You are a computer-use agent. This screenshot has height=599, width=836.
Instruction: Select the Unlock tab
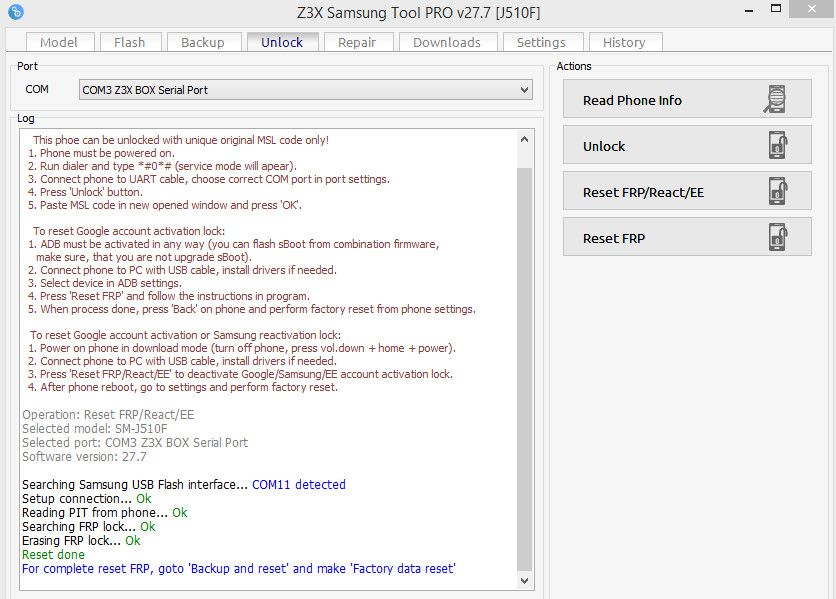coord(282,42)
